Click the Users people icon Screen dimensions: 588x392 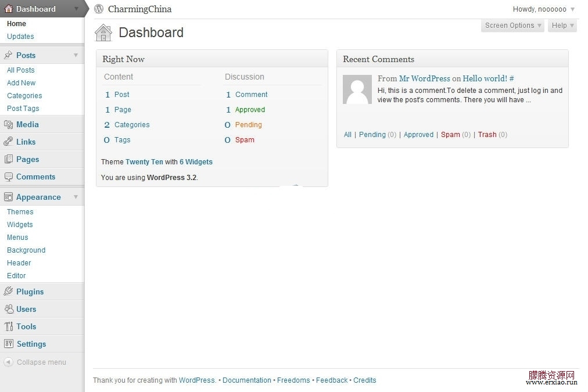pos(8,309)
